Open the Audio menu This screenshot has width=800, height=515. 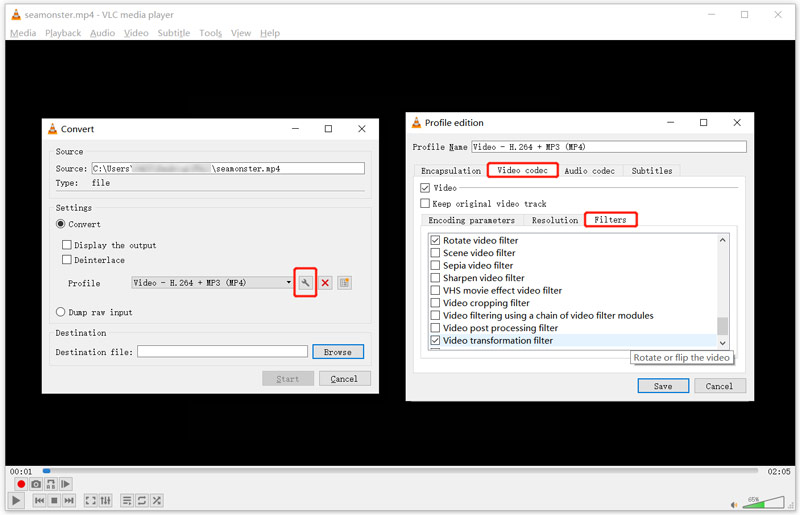pyautogui.click(x=103, y=33)
